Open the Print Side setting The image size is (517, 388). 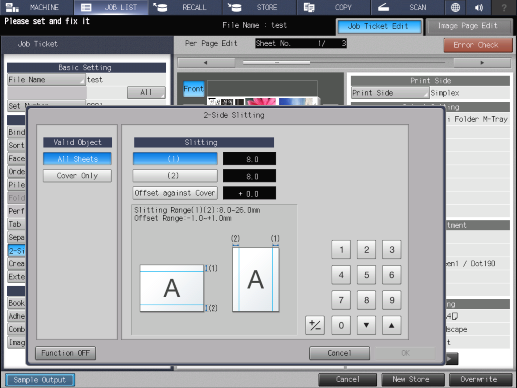(x=390, y=93)
